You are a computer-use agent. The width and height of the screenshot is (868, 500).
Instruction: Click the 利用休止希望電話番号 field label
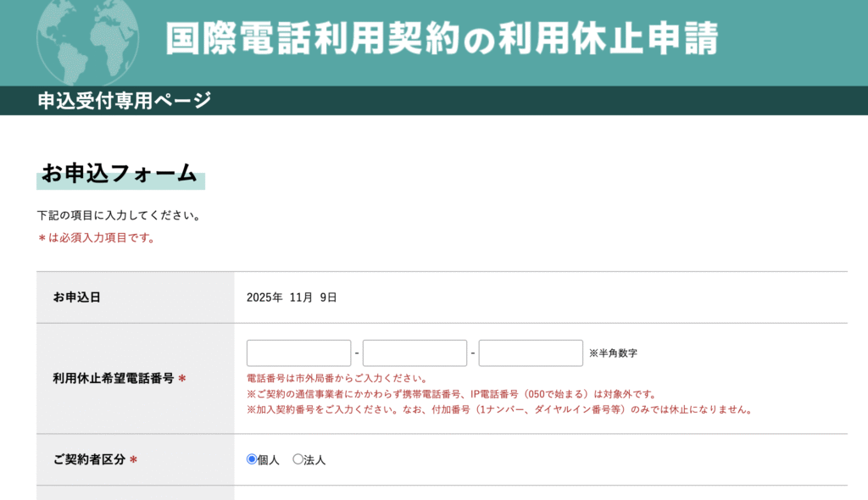click(113, 378)
